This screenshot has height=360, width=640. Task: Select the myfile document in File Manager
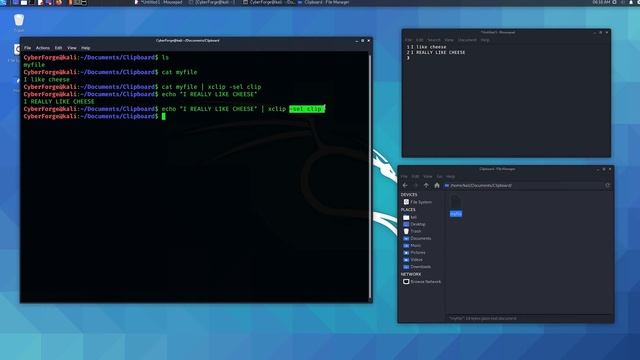click(456, 206)
